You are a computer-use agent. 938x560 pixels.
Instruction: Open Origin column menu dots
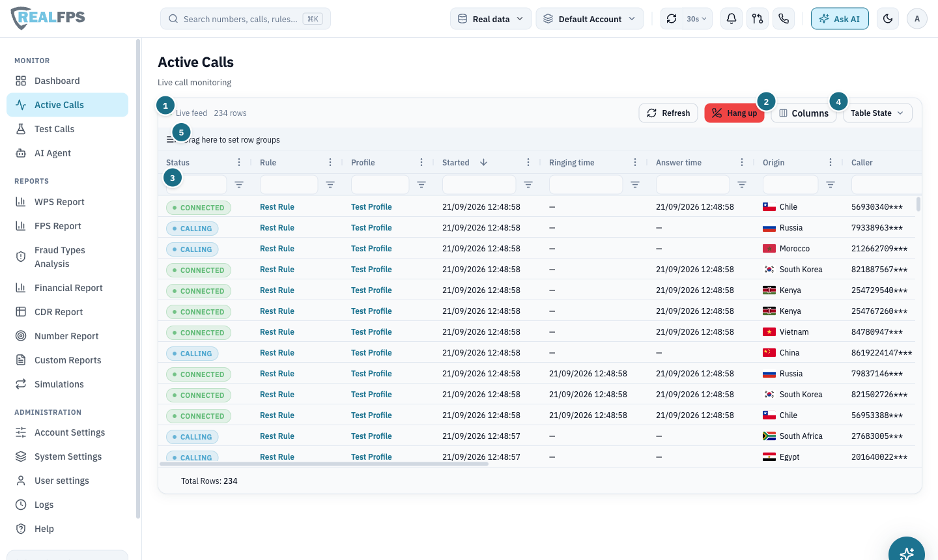(831, 162)
